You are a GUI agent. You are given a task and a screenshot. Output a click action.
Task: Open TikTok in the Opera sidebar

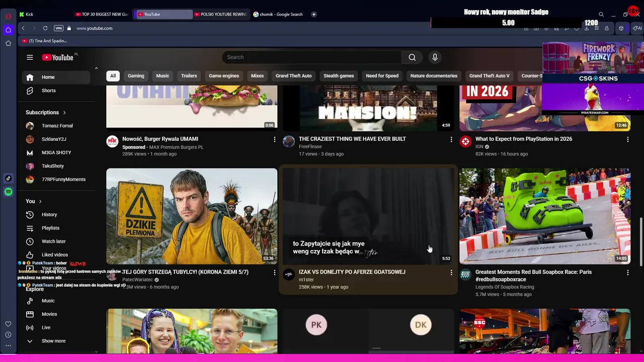click(x=8, y=178)
